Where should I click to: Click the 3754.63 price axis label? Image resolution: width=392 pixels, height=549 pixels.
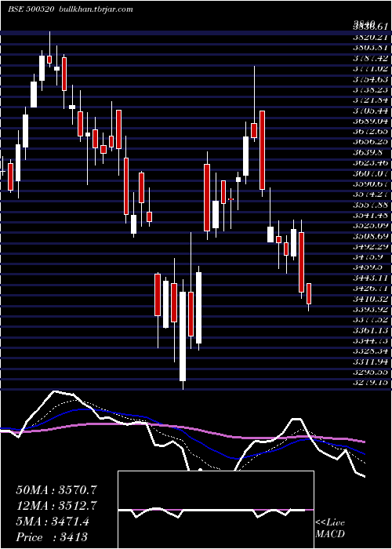[370, 78]
